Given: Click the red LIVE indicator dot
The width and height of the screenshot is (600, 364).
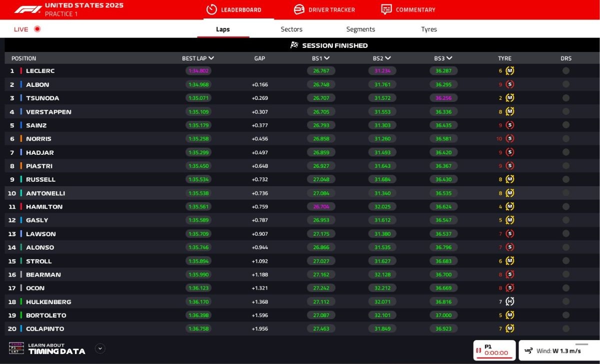Looking at the screenshot, I should click(37, 29).
